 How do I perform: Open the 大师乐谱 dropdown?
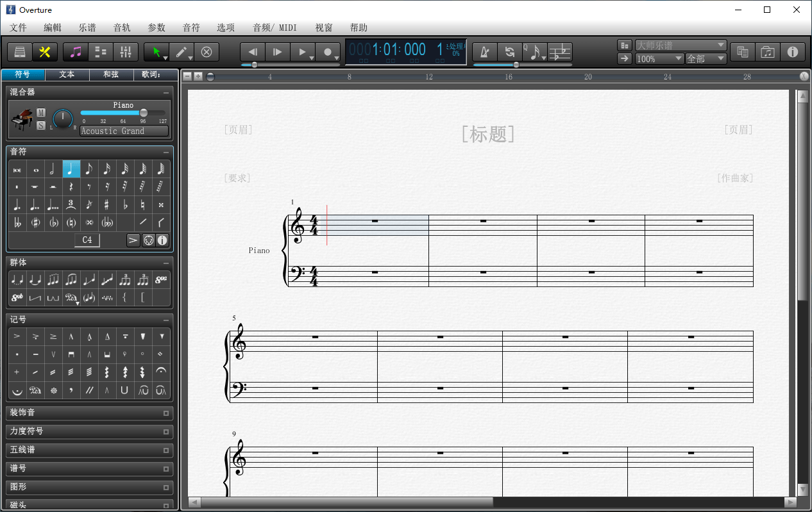[681, 45]
